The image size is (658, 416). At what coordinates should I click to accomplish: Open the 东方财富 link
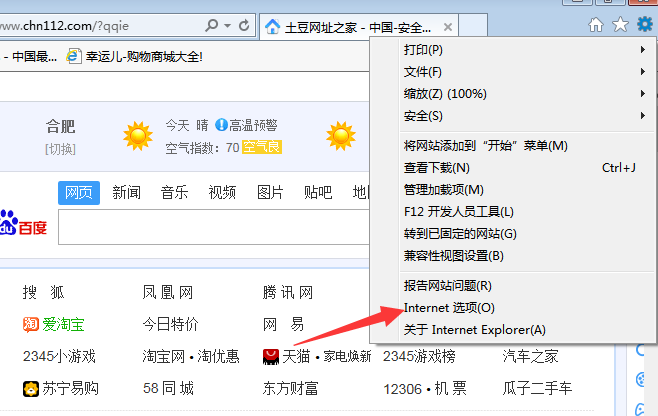tap(290, 388)
